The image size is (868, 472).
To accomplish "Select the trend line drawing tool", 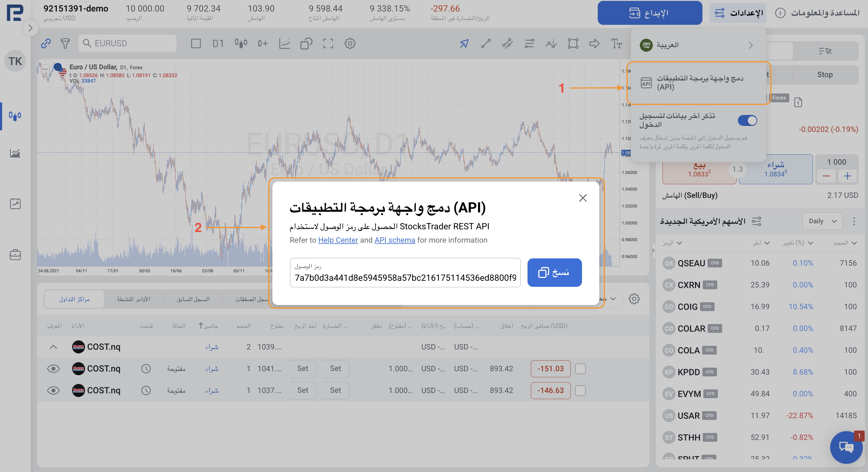I will (x=485, y=44).
